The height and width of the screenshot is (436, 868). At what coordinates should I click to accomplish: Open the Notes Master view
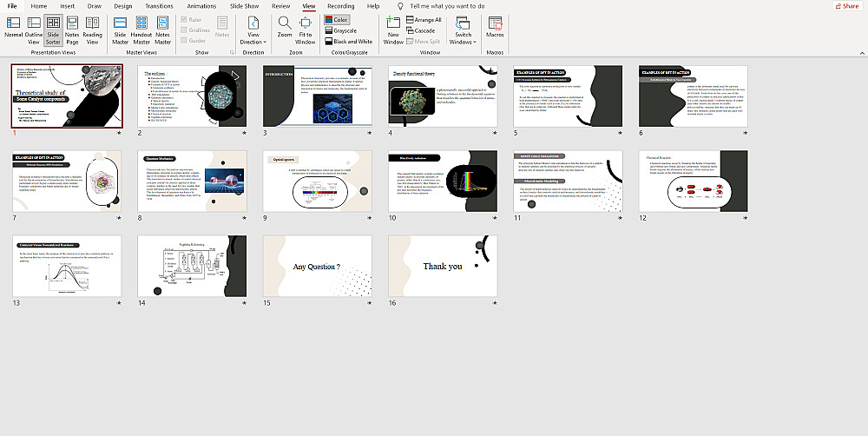click(x=163, y=30)
